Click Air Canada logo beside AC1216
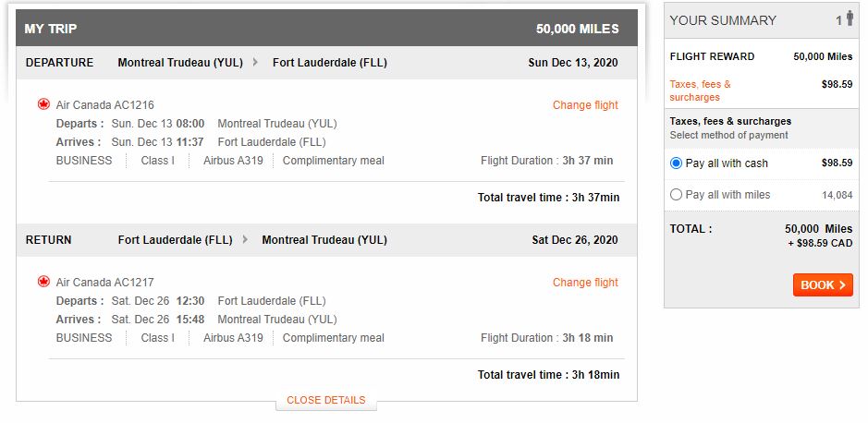The height and width of the screenshot is (423, 868). click(x=43, y=104)
